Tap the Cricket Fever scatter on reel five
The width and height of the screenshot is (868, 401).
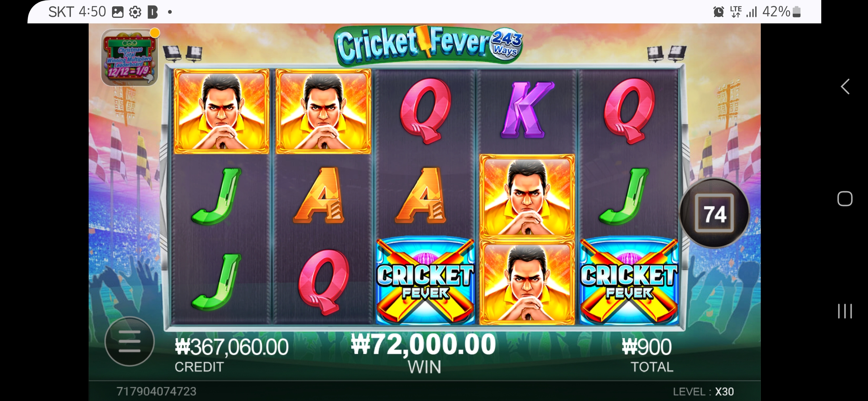(629, 281)
